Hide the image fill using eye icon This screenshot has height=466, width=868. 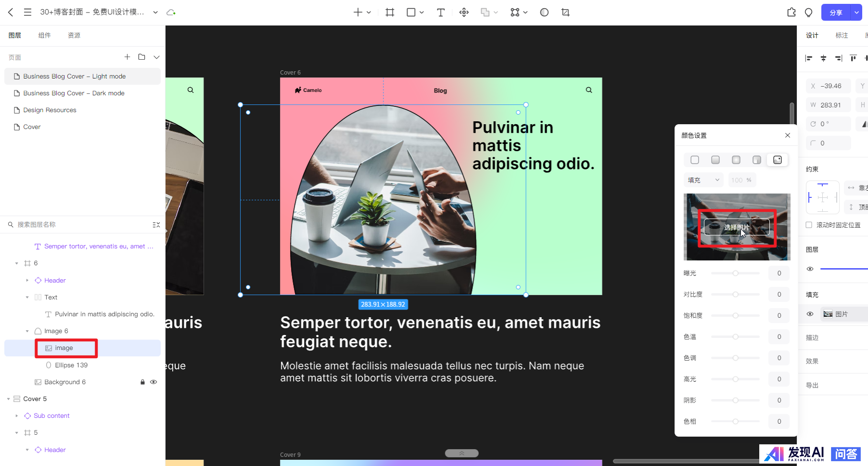810,314
